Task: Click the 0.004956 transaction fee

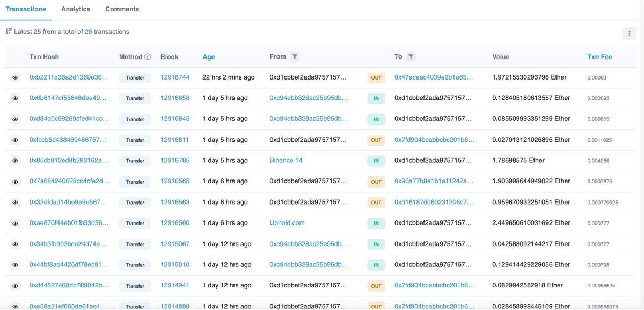Action: click(599, 161)
